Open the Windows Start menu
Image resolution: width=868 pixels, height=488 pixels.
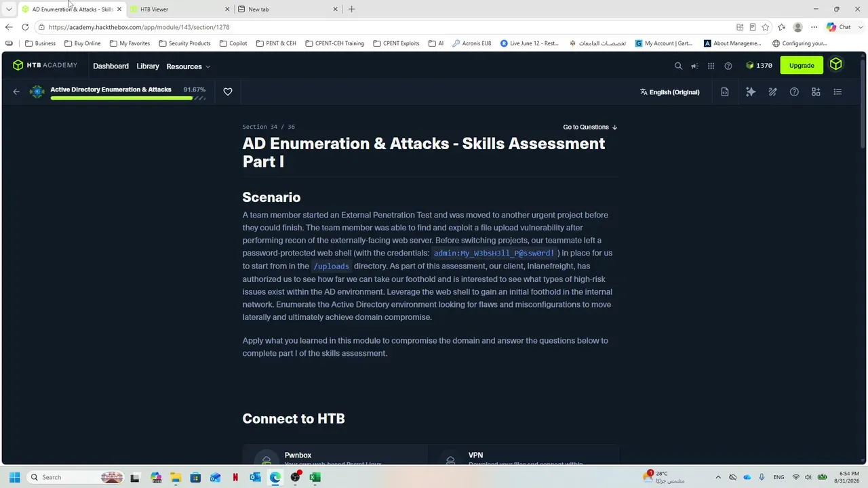(x=15, y=477)
